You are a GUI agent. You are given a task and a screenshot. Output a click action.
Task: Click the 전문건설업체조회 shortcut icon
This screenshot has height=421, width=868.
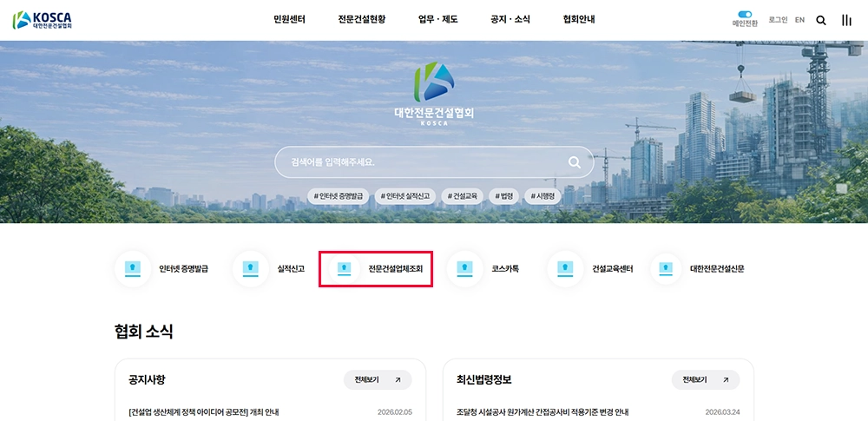tap(345, 269)
